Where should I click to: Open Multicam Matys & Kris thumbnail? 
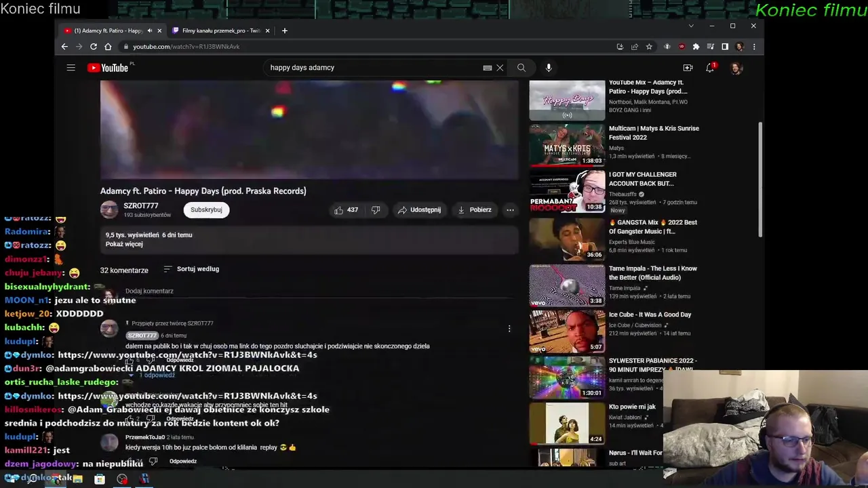tap(567, 145)
